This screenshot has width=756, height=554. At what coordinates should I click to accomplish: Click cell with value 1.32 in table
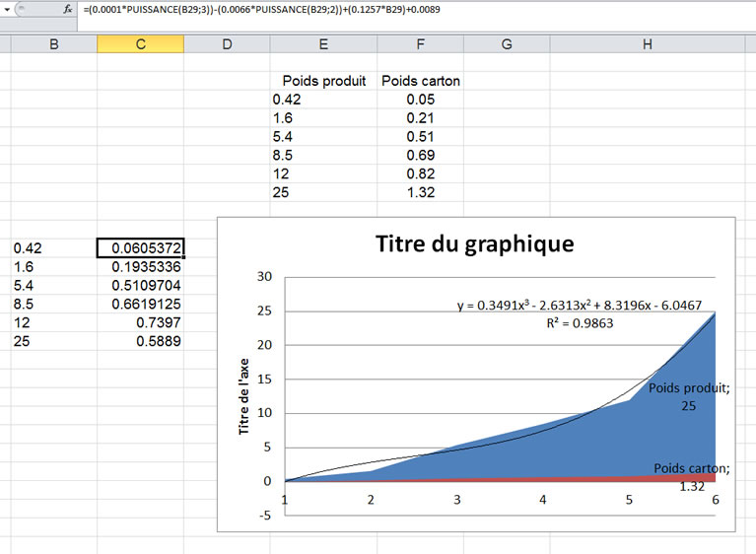pyautogui.click(x=421, y=192)
